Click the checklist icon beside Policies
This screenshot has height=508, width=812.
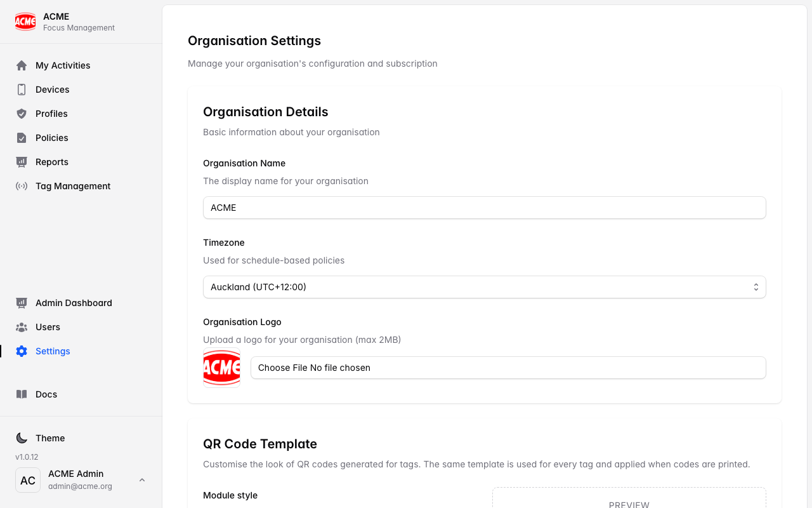[22, 138]
